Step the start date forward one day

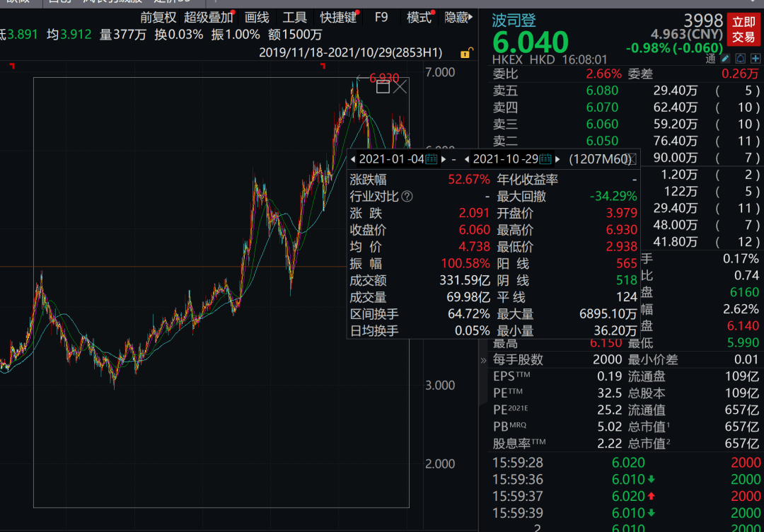coord(444,158)
